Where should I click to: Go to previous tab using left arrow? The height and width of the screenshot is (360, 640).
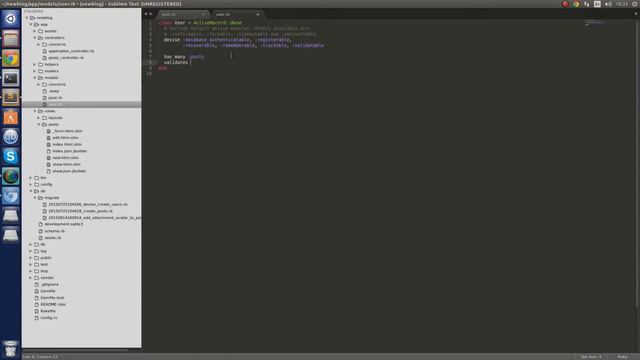[146, 14]
